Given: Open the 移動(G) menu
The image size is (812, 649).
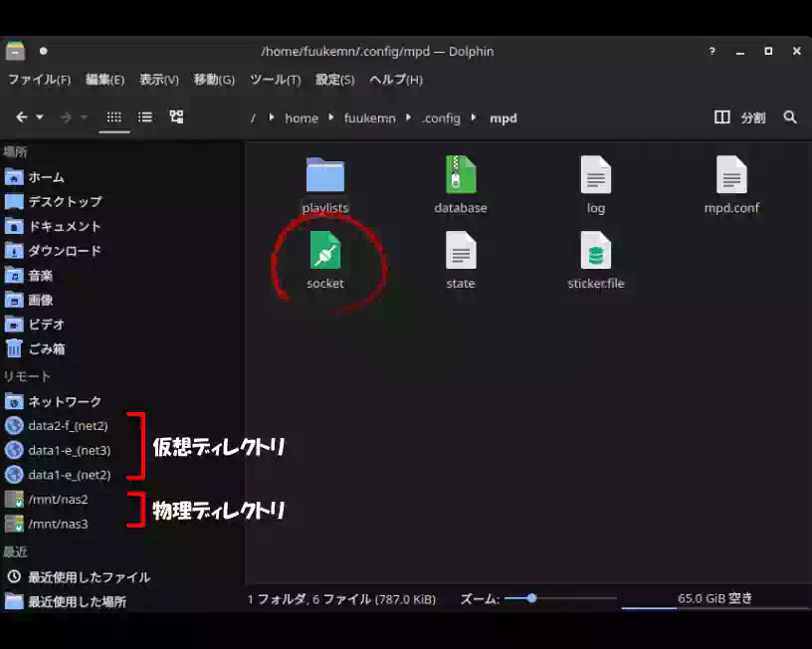Looking at the screenshot, I should pos(214,80).
